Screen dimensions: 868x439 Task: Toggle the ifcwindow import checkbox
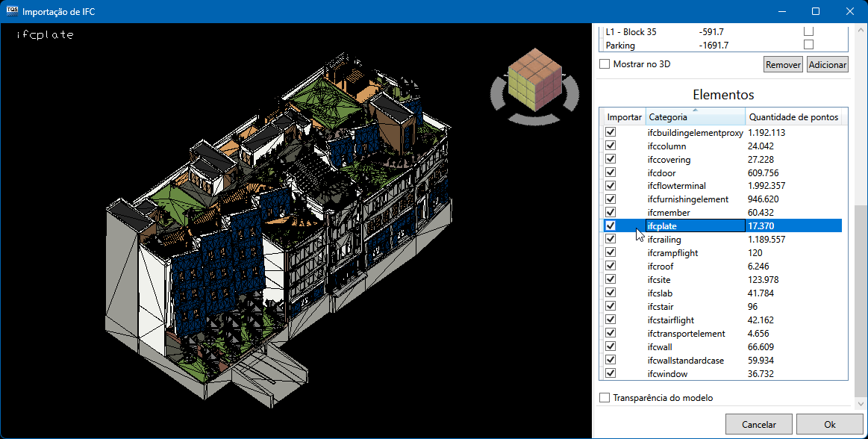[x=611, y=373]
